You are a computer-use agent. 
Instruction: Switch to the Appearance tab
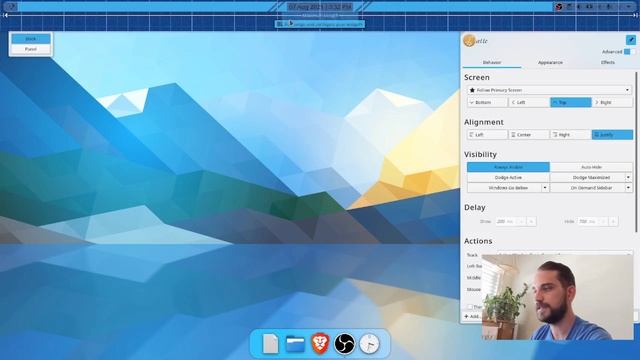coord(550,62)
